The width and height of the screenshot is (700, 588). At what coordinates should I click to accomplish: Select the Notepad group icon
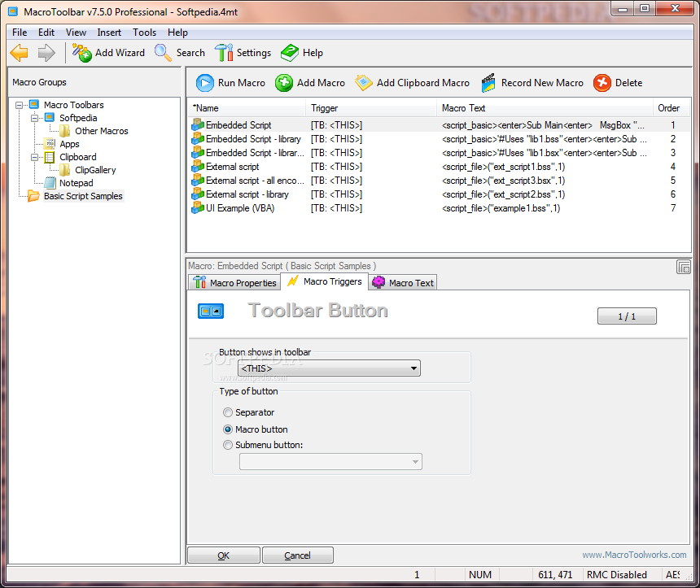[50, 183]
